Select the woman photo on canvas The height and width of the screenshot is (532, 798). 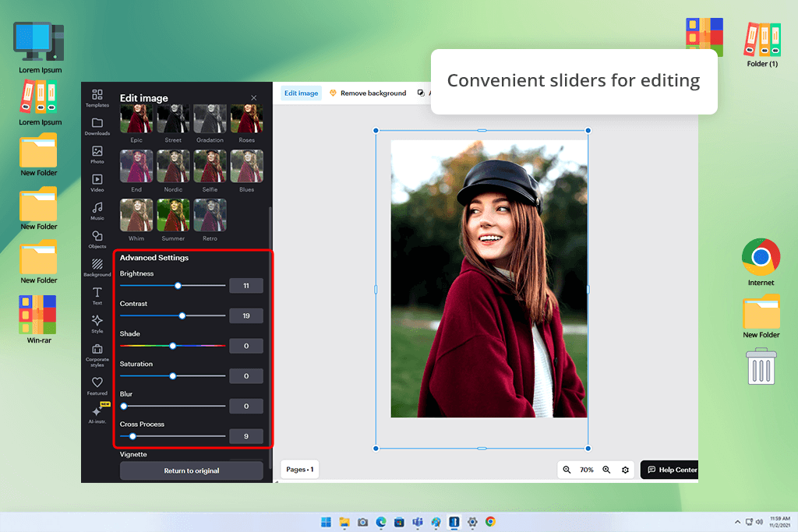tap(489, 279)
